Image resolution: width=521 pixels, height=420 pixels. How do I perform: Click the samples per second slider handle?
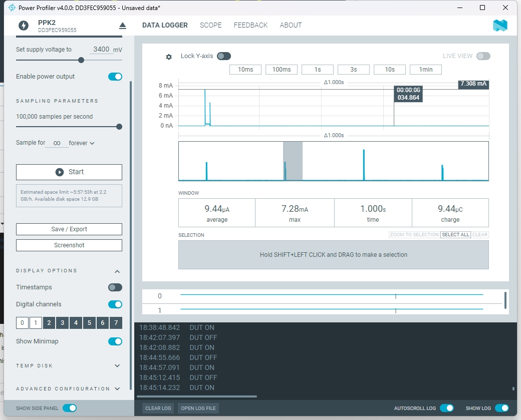click(119, 127)
